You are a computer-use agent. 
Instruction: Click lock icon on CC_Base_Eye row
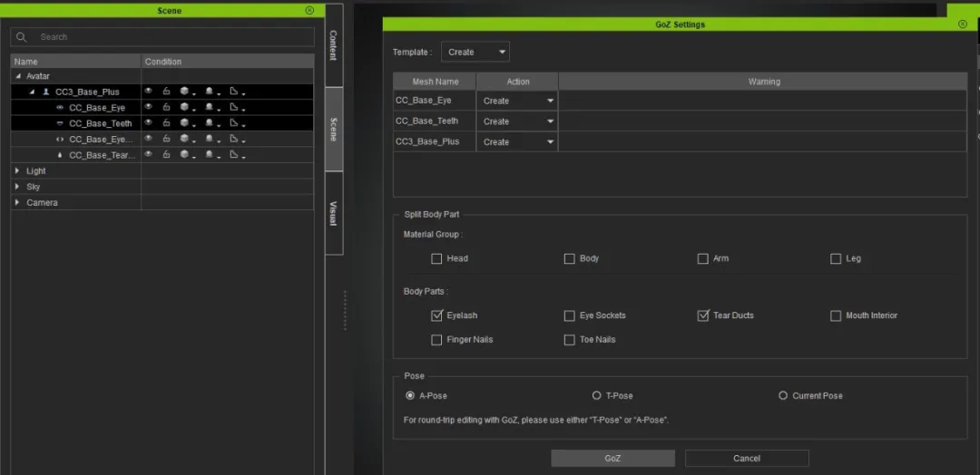(x=166, y=107)
